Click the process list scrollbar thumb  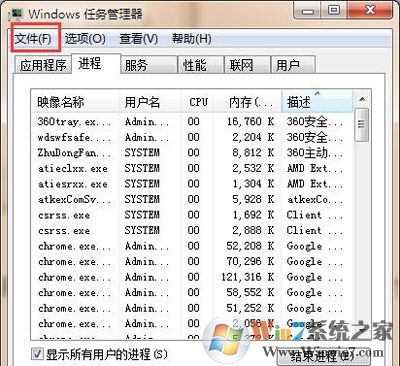pyautogui.click(x=362, y=124)
